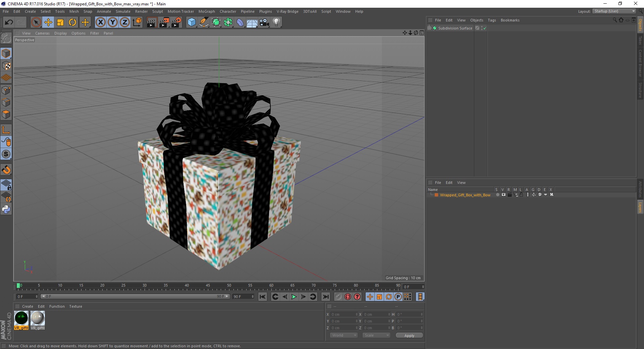Render the current view
The width and height of the screenshot is (644, 349).
click(x=152, y=22)
